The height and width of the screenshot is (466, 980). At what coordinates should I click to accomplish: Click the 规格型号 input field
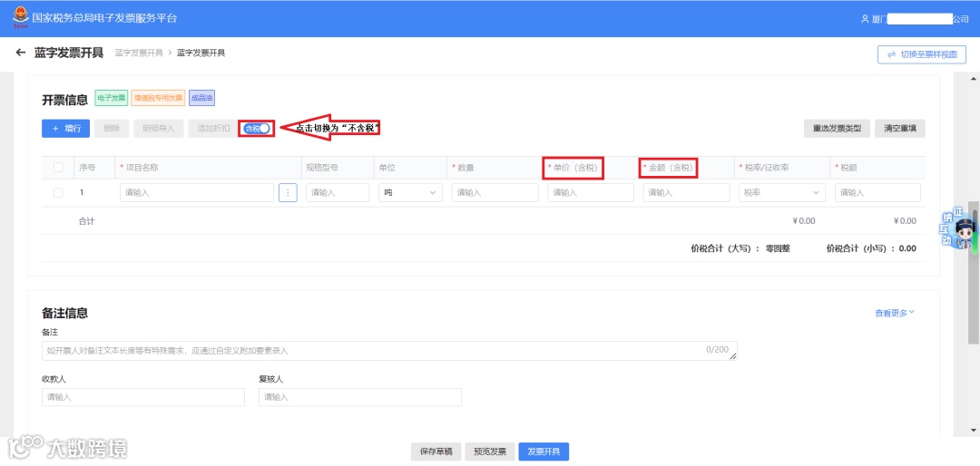tap(338, 193)
